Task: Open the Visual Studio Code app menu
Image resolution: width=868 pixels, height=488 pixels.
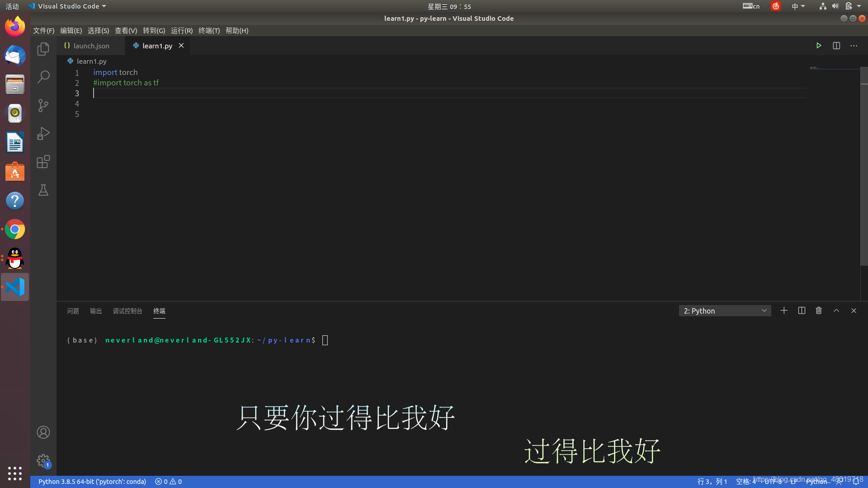Action: pyautogui.click(x=67, y=6)
